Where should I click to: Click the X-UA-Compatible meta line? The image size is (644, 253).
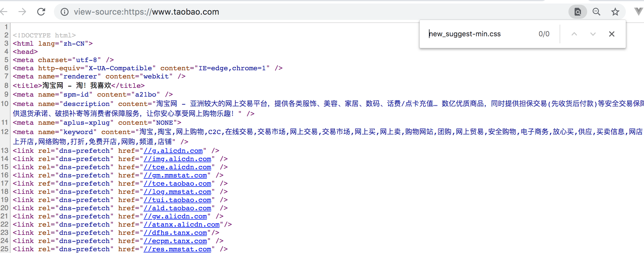click(148, 68)
